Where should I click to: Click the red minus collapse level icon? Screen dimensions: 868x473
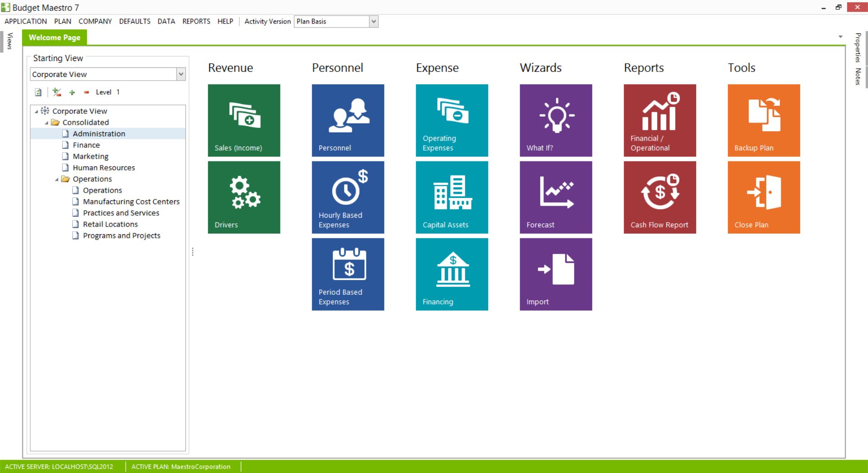tap(86, 92)
